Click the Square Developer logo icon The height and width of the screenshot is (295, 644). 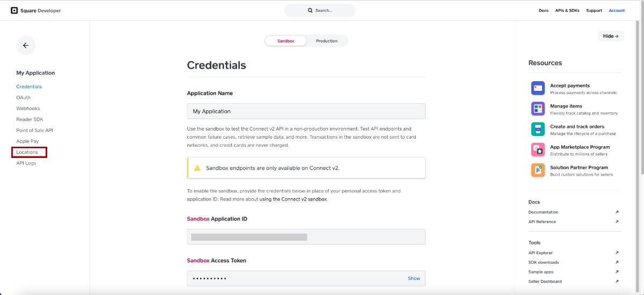(x=14, y=10)
